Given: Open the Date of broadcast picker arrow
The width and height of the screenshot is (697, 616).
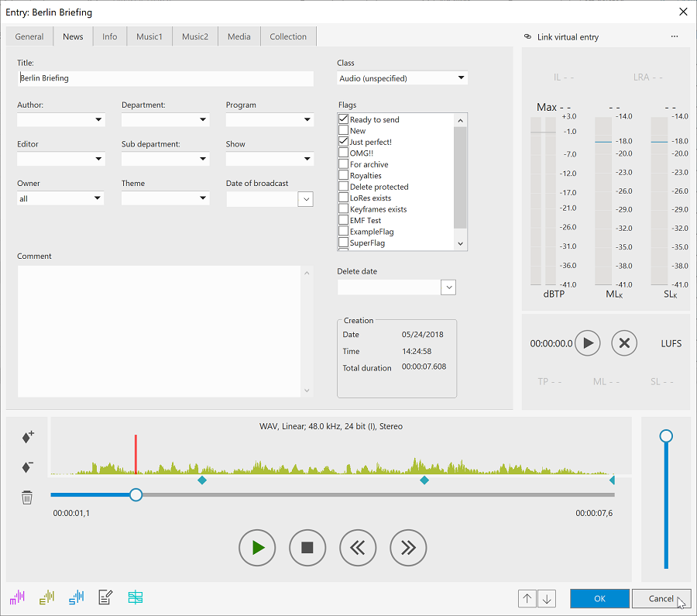Looking at the screenshot, I should [x=305, y=199].
